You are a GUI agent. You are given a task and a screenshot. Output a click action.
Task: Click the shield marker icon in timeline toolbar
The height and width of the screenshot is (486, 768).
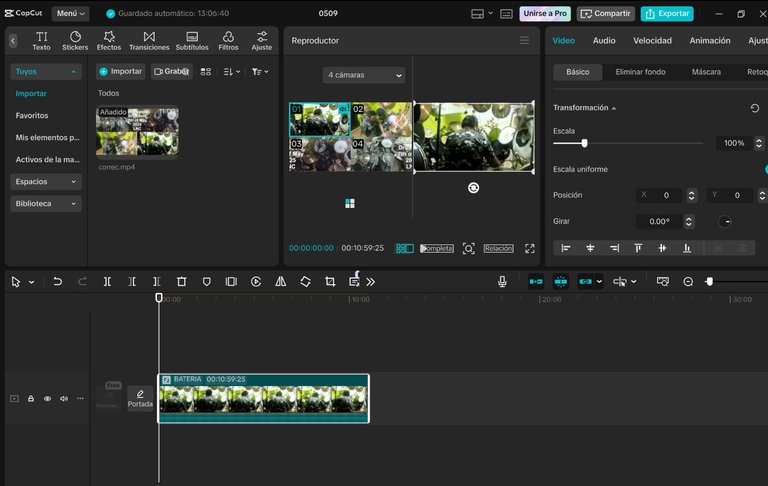tap(207, 282)
